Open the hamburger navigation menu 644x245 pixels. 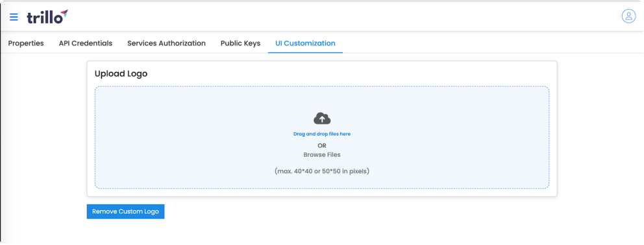click(x=14, y=17)
